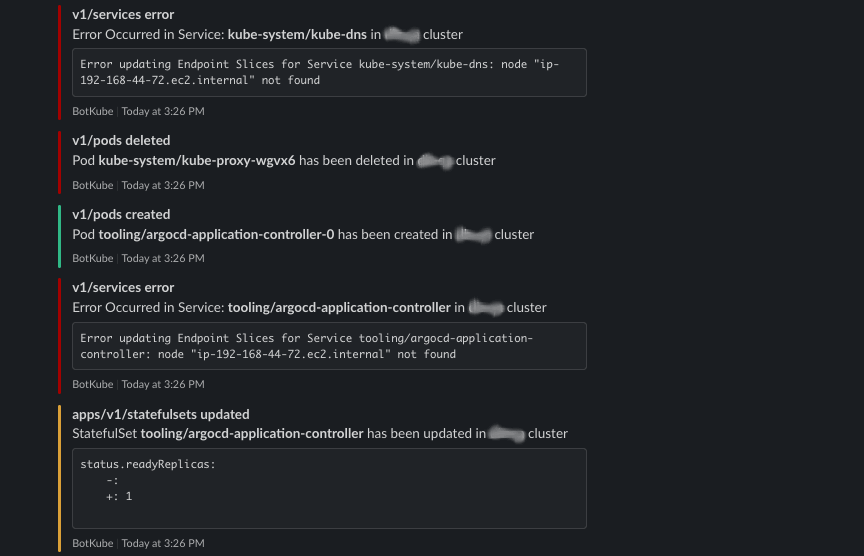This screenshot has height=556, width=864.
Task: Click the "v1/pods created" message title
Action: tap(121, 214)
